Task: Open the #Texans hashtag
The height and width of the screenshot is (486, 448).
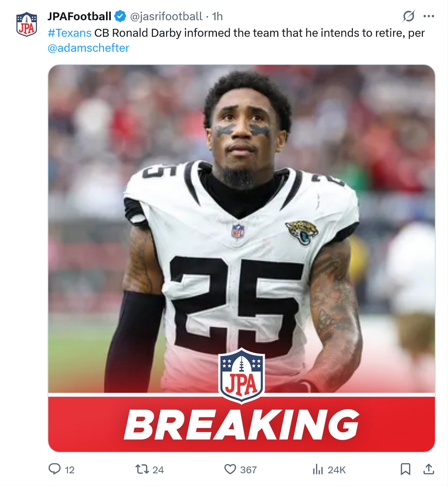Action: (70, 33)
